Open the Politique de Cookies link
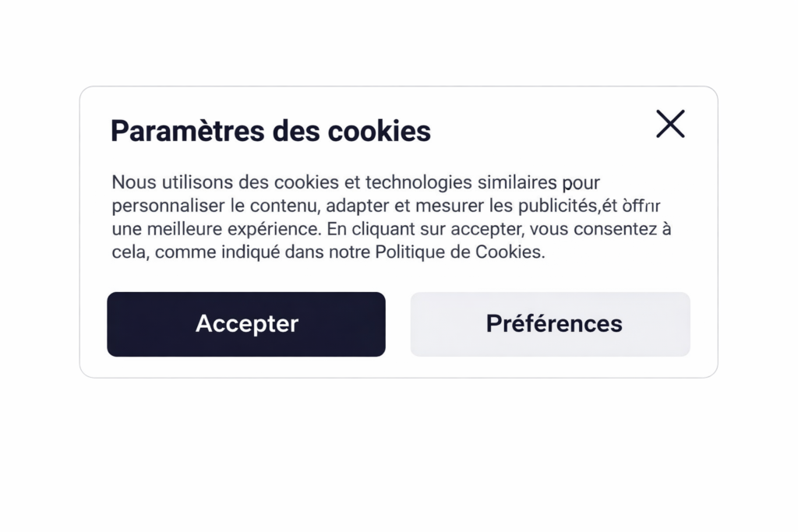The height and width of the screenshot is (532, 798). point(458,252)
